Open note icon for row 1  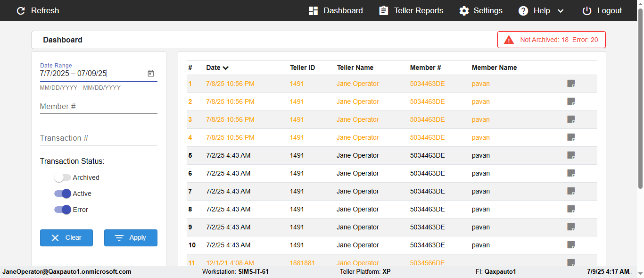point(571,84)
